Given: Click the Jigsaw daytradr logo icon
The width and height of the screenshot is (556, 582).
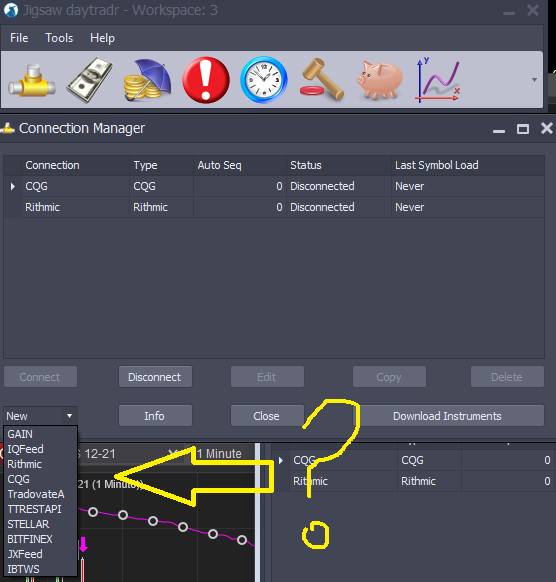Looking at the screenshot, I should [10, 10].
